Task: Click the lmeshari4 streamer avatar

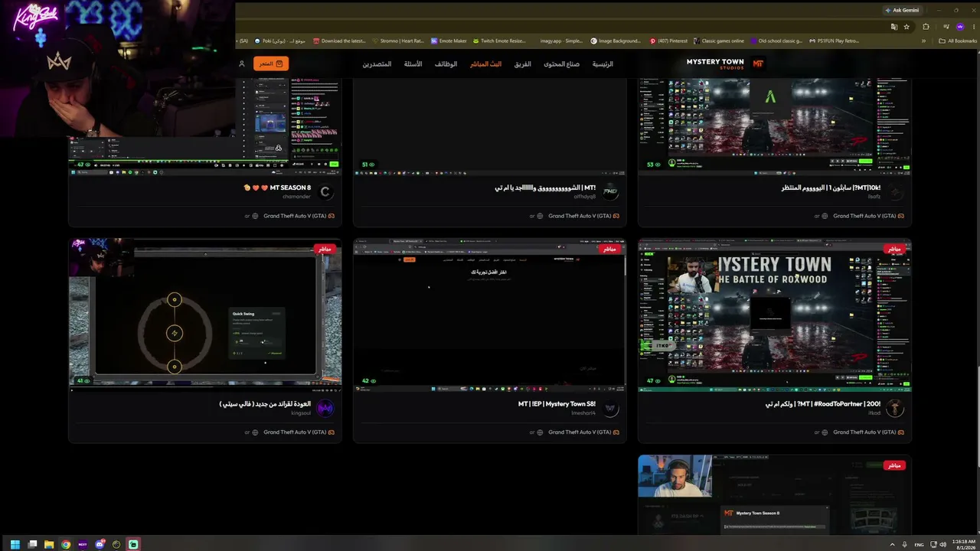Action: [610, 409]
